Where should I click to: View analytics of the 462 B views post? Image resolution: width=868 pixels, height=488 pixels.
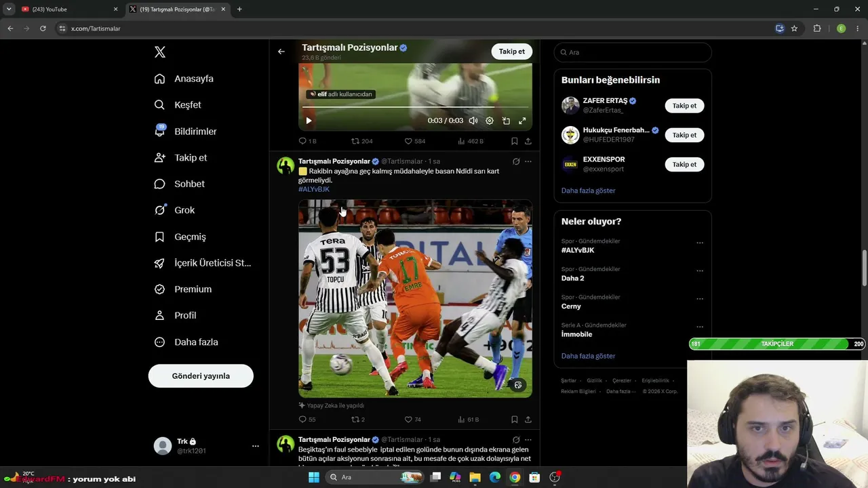tap(471, 141)
